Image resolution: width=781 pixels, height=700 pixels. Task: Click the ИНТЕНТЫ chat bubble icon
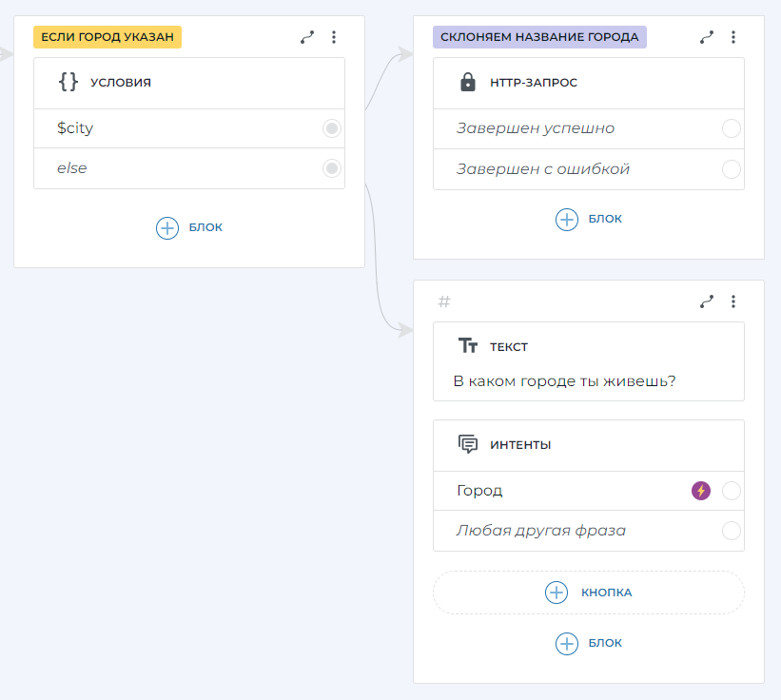click(467, 444)
